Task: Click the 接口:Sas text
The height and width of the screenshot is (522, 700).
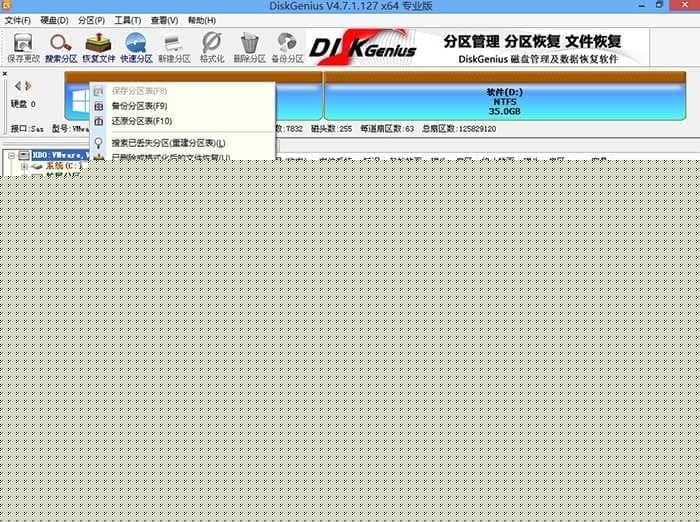Action: tap(27, 129)
